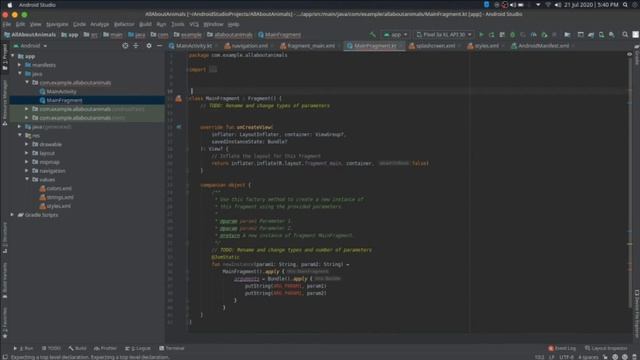Expand the collapsed import statement fold
The height and width of the screenshot is (360, 640).
point(213,69)
